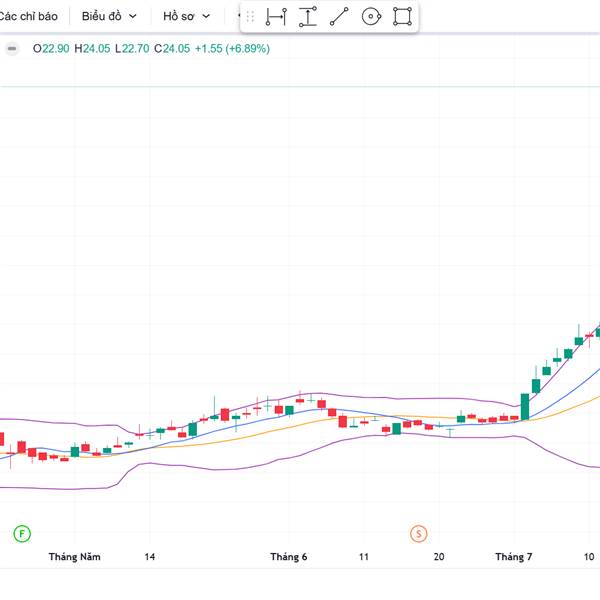Click the close price C24.05 value
The image size is (600, 600).
click(x=172, y=49)
